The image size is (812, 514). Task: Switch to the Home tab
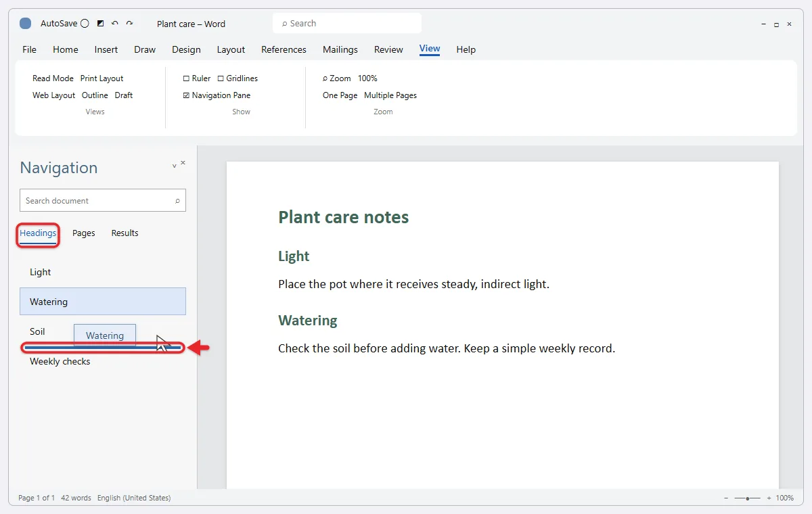[66, 49]
